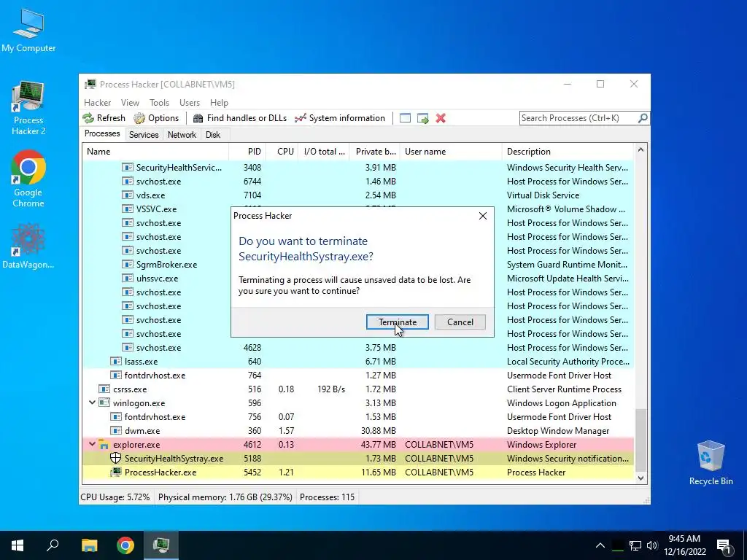The height and width of the screenshot is (560, 747).
Task: Click the SecurityHealthSystray.exe shield icon
Action: point(116,458)
